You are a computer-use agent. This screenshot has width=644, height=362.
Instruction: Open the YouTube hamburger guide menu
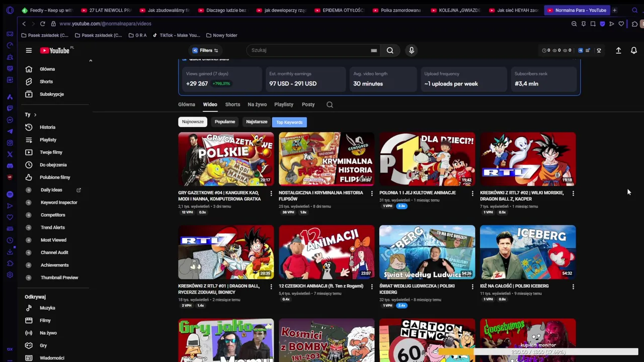(29, 50)
